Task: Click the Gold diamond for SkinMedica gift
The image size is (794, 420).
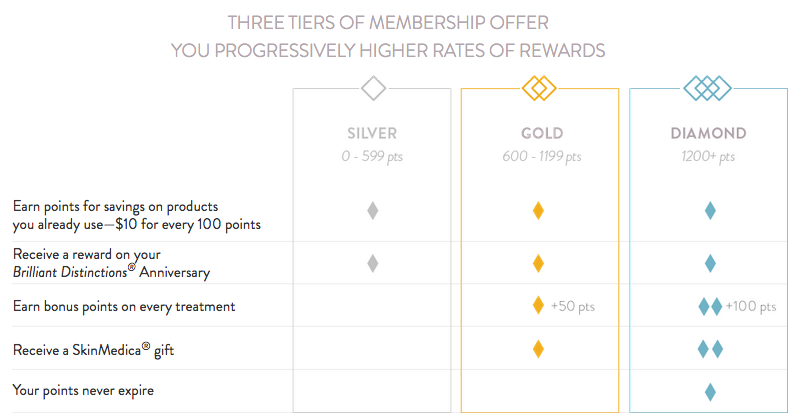Action: (538, 349)
